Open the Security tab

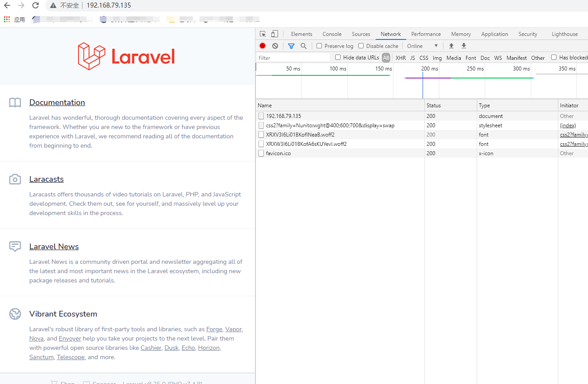[x=528, y=34]
